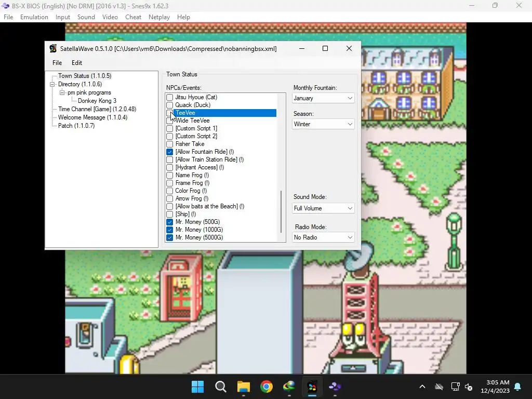Enable the [Custom Script 2] checkbox

[170, 137]
